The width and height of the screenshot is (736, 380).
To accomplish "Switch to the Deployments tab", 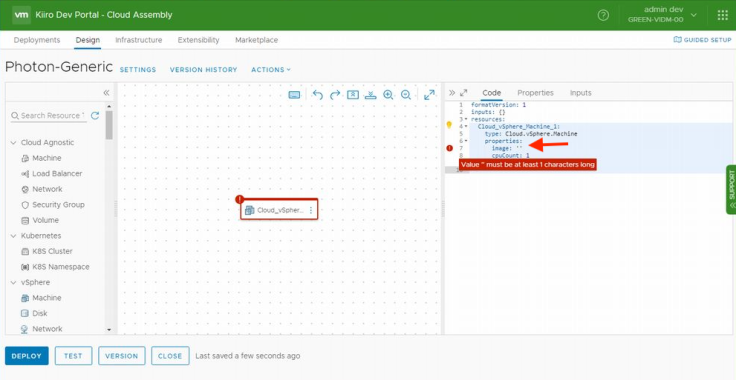I will [x=37, y=40].
